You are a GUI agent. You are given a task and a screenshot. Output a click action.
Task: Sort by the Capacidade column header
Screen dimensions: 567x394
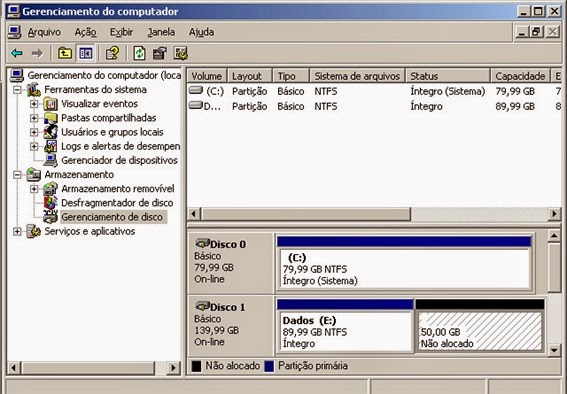tap(520, 76)
